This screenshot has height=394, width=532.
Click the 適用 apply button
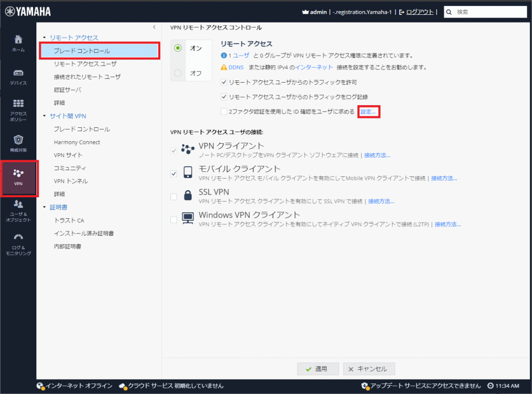point(318,369)
